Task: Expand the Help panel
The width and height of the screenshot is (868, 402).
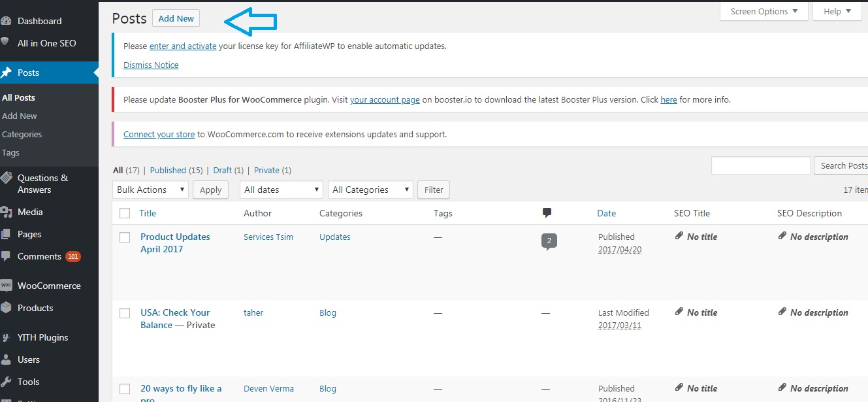Action: coord(837,11)
